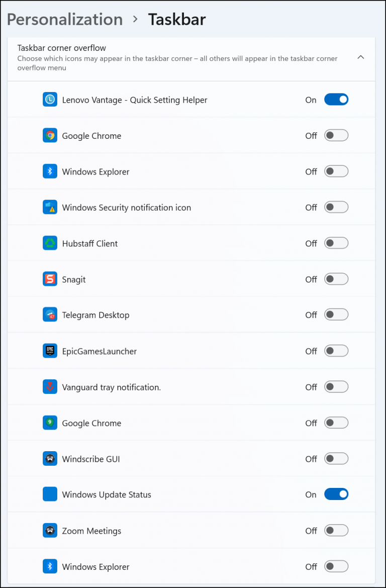This screenshot has height=588, width=386.
Task: Select the Snagit icon
Action: click(49, 279)
